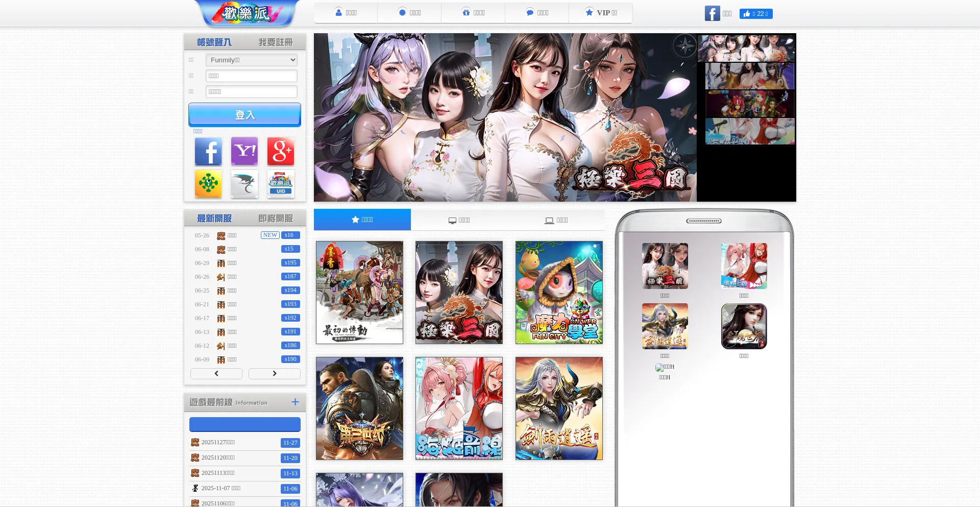Expand 遊戲最前線 Information with the plus sign

pos(295,402)
